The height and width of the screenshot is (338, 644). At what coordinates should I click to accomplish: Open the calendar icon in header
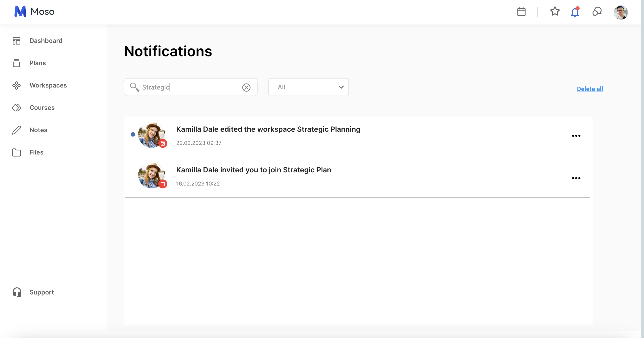(521, 12)
